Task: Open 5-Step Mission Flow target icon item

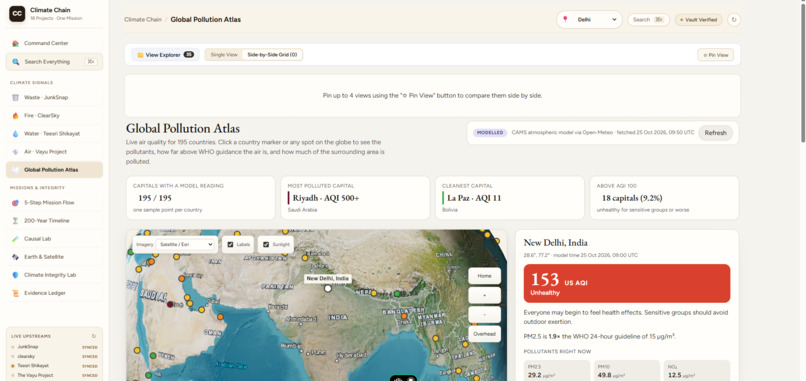Action: 54,203
